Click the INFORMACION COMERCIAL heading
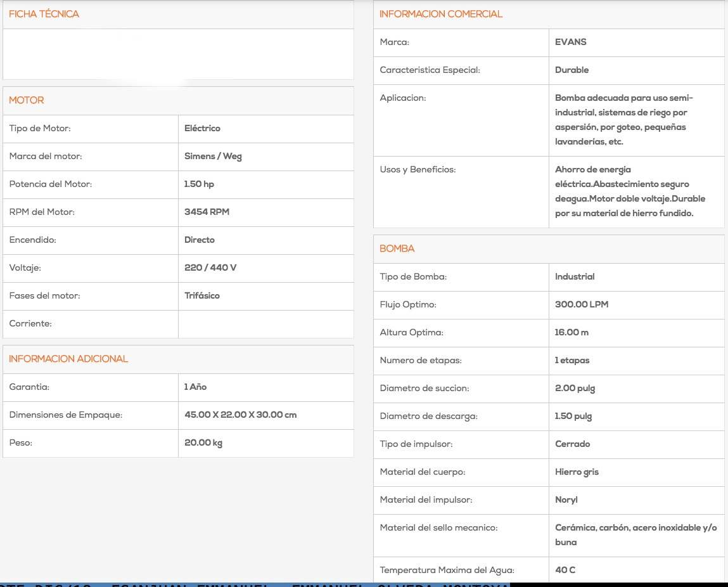Viewport: 728px width, 587px height. pos(440,14)
